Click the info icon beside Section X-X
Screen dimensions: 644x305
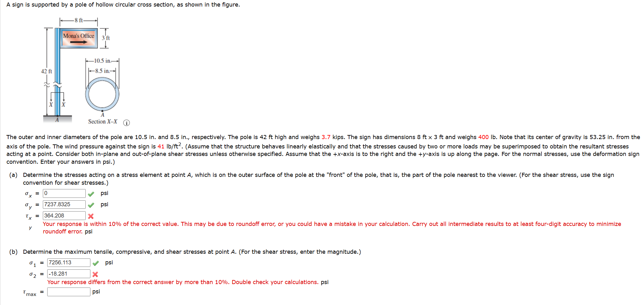(x=126, y=123)
